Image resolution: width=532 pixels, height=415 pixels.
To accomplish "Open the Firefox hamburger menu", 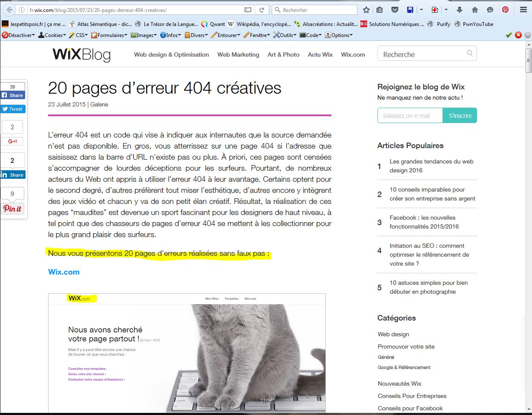I will pos(523,10).
